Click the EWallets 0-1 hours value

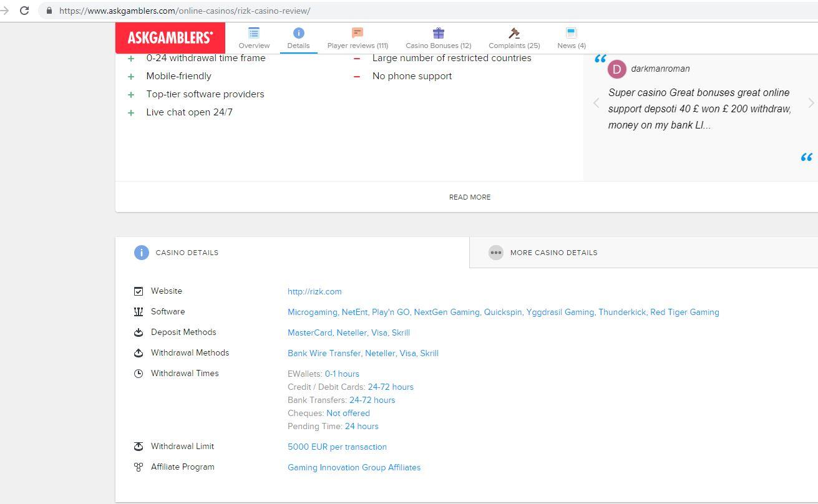[x=342, y=374]
